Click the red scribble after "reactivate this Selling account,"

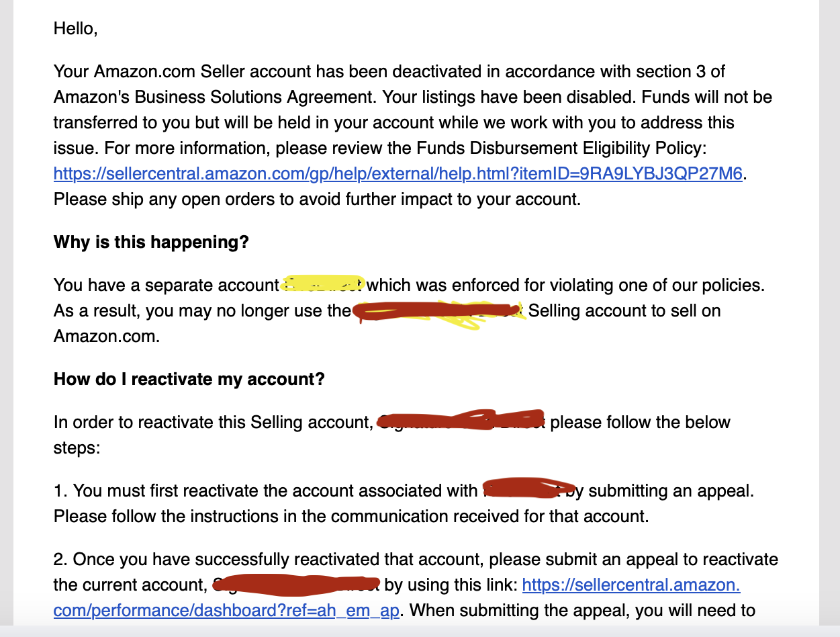pos(461,419)
